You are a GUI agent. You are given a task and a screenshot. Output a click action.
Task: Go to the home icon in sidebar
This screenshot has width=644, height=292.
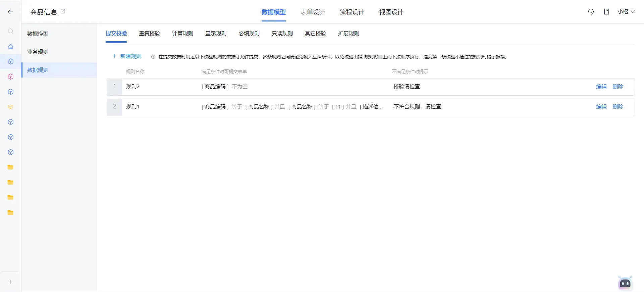(x=10, y=46)
